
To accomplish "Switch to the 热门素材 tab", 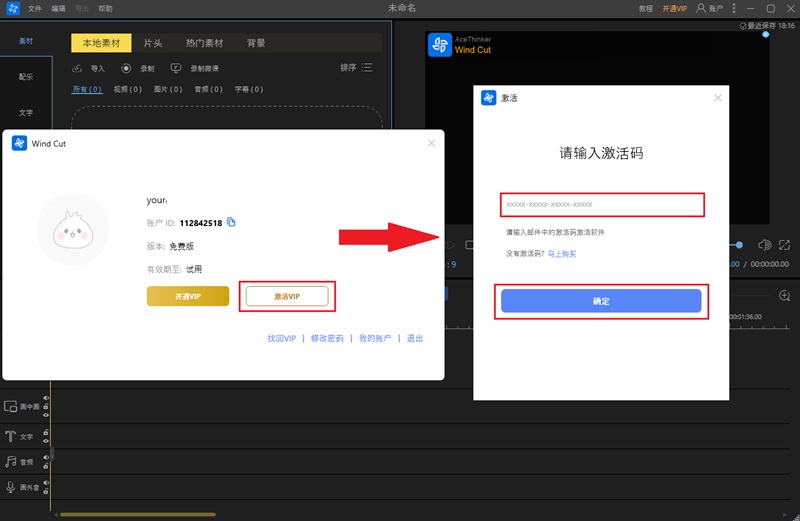I will click(x=204, y=43).
